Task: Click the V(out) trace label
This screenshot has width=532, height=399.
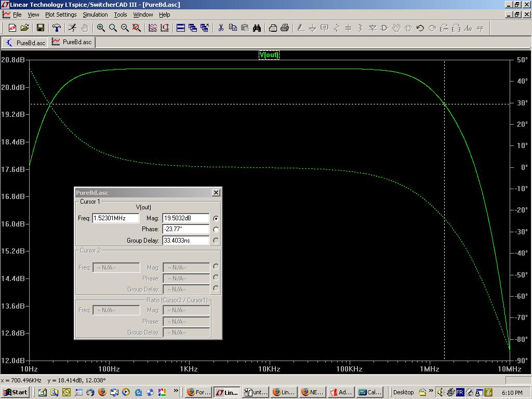Action: 269,55
